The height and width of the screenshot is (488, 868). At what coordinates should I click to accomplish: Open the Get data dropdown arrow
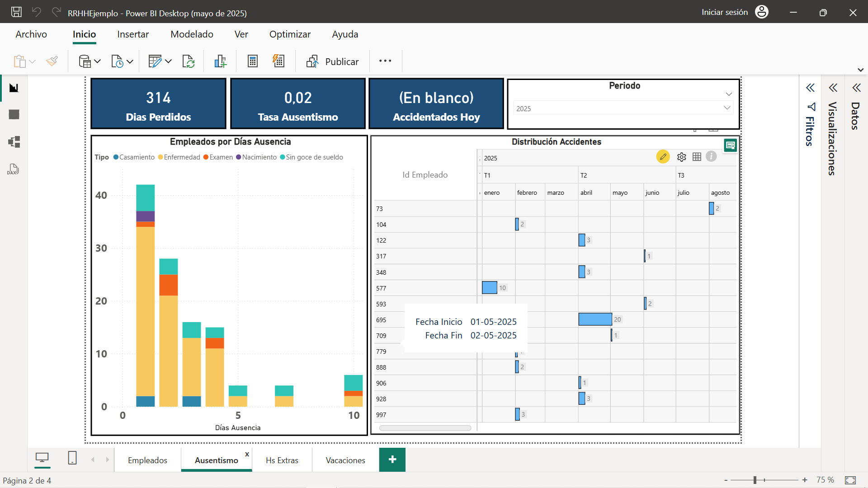point(97,61)
